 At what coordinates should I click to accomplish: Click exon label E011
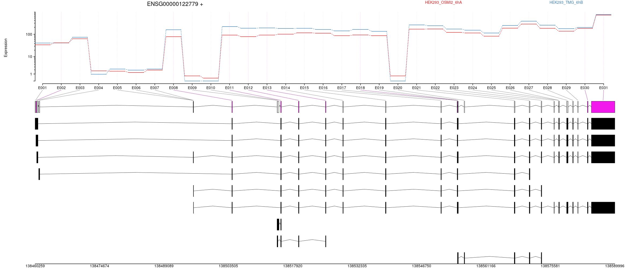pos(229,88)
